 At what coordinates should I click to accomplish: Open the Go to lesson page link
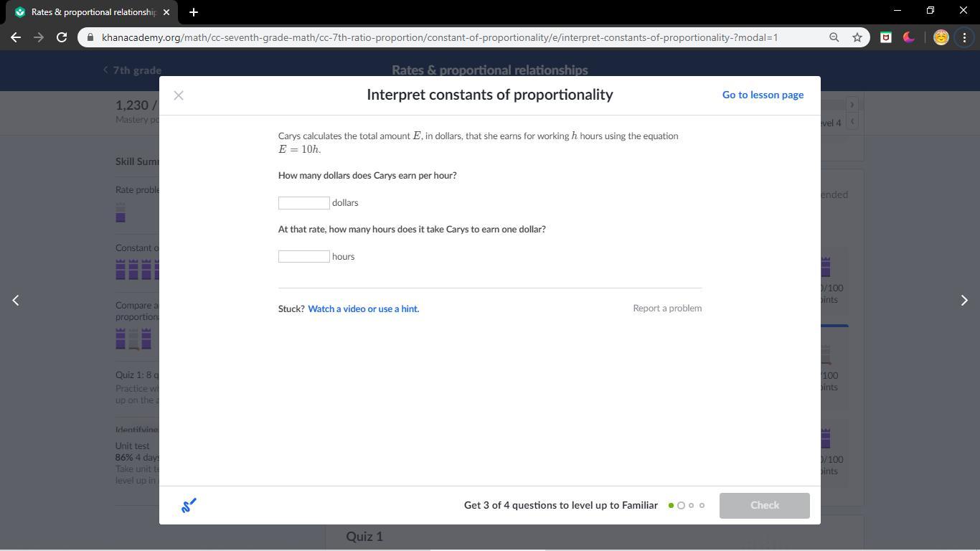pos(763,95)
